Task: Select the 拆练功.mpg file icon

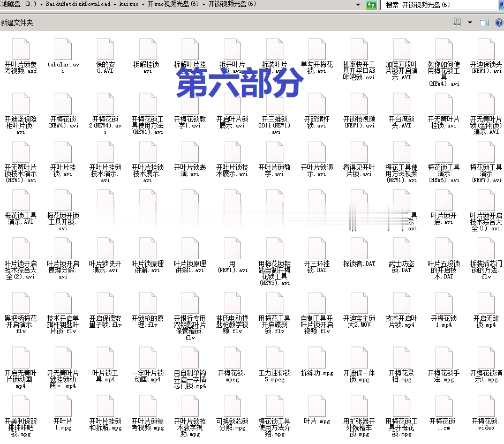Action: point(317,358)
